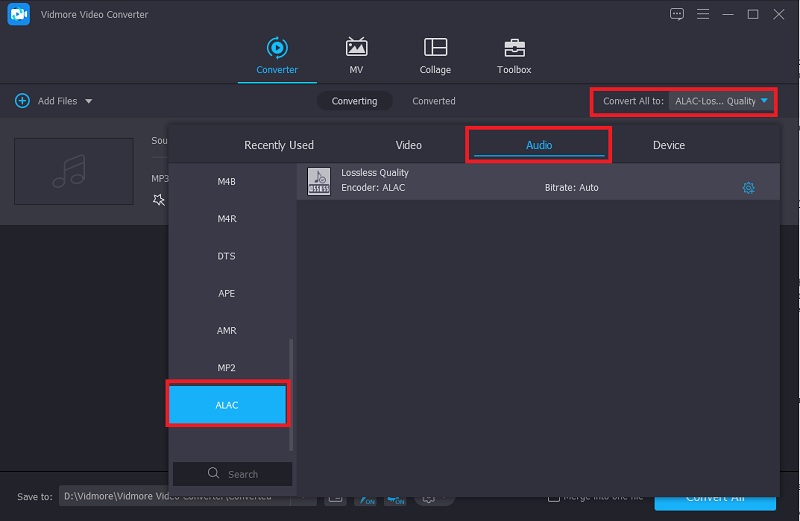Open the Converter module
800x521 pixels.
pyautogui.click(x=276, y=56)
